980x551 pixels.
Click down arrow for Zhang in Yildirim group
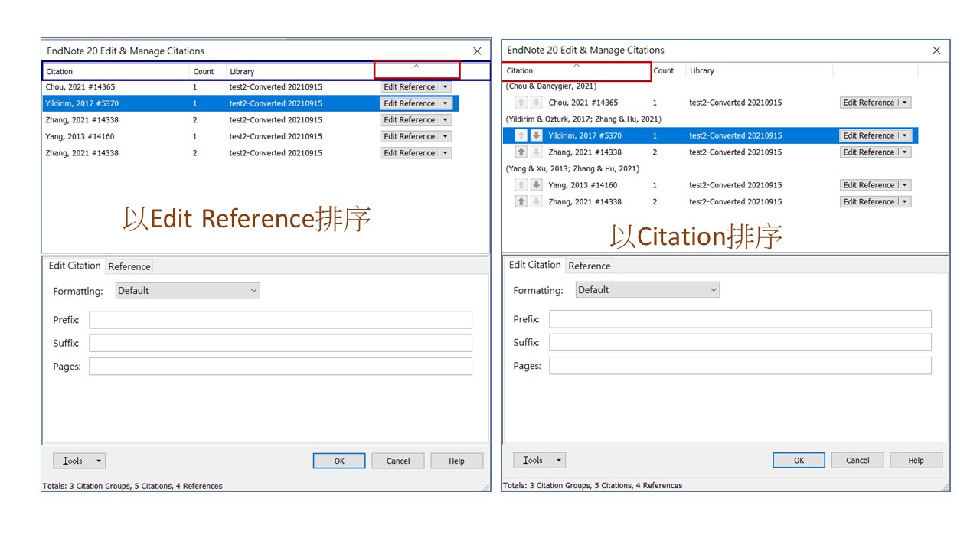(537, 152)
